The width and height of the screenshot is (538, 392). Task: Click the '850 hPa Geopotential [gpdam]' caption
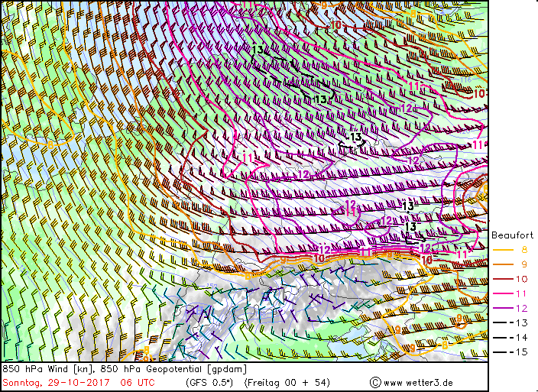pos(173,369)
